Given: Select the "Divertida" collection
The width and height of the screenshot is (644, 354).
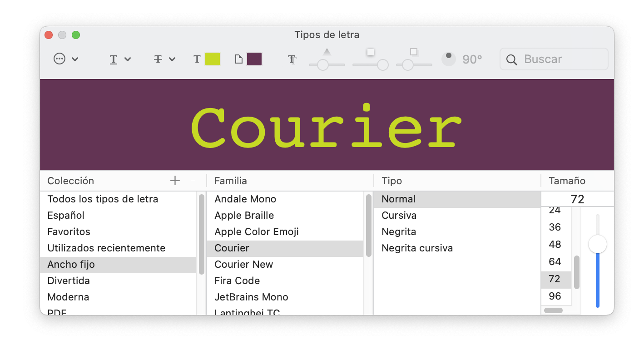Looking at the screenshot, I should click(118, 280).
